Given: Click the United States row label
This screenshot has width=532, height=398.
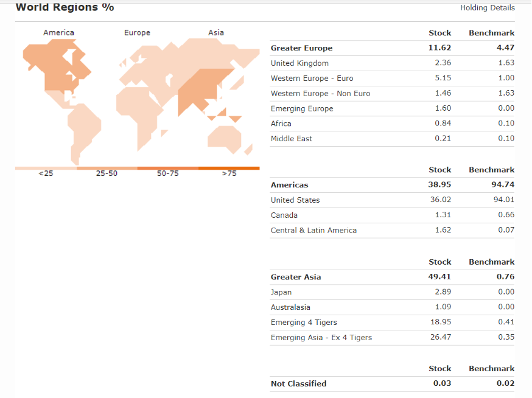Looking at the screenshot, I should tap(295, 200).
